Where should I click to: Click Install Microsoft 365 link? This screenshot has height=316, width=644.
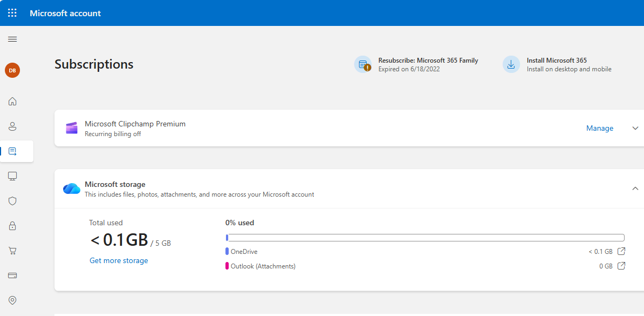pos(557,60)
